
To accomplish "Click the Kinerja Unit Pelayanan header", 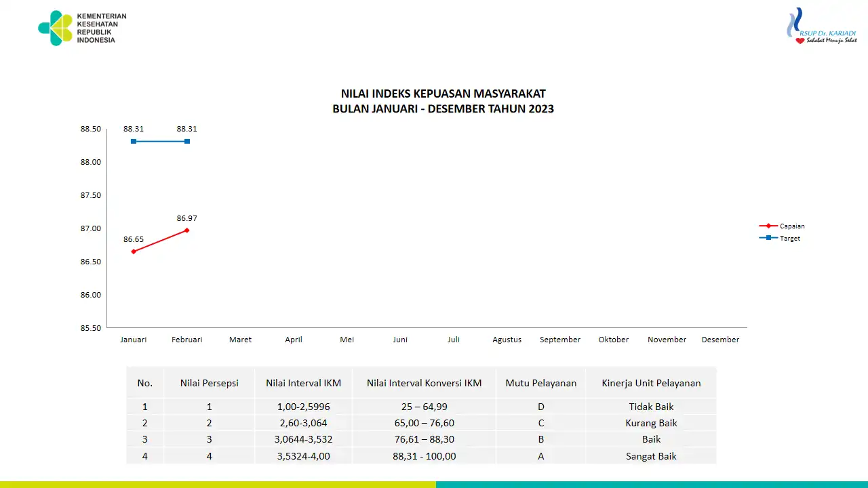I will [651, 383].
